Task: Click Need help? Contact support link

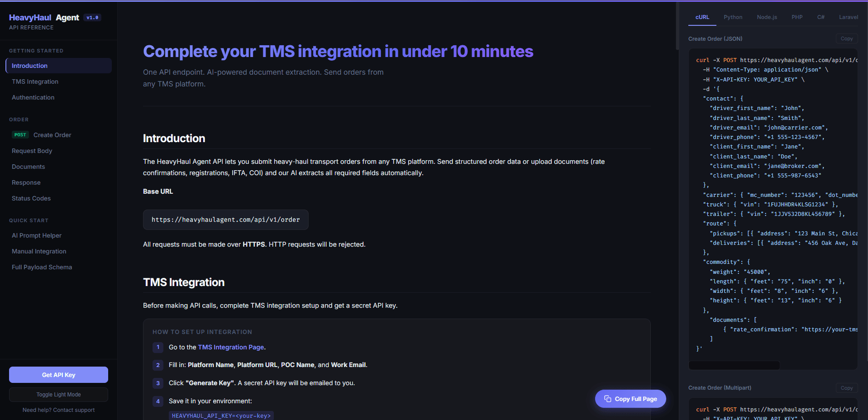Action: click(58, 410)
